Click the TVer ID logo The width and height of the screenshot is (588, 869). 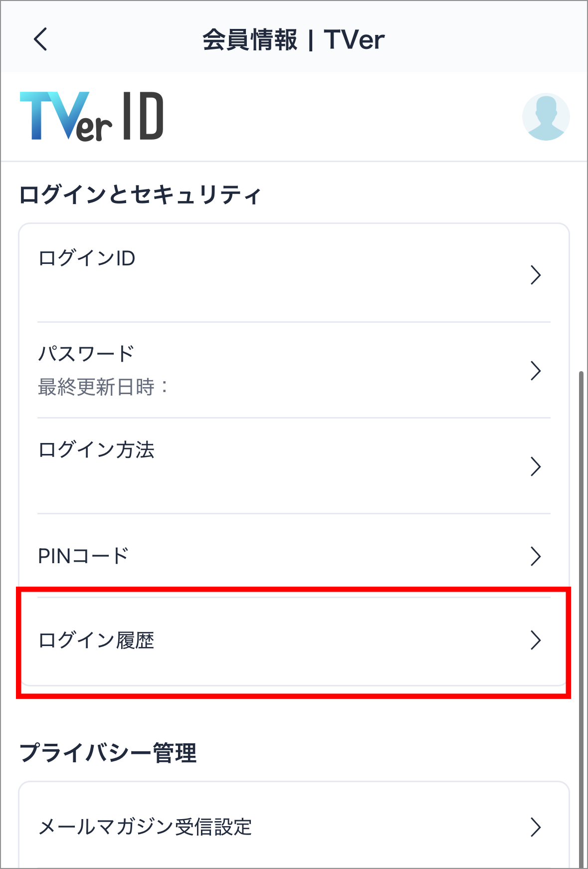pos(92,116)
